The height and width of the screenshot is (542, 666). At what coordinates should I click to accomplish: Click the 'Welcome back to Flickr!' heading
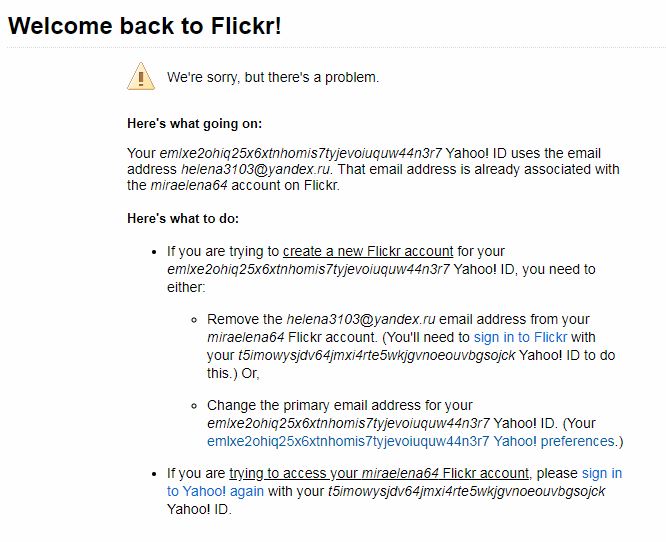click(x=145, y=25)
